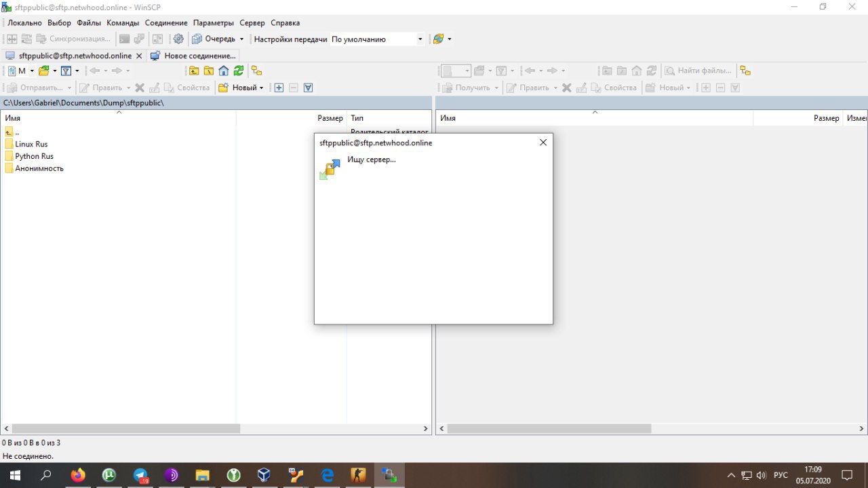The height and width of the screenshot is (488, 868).
Task: Expand the local filter dropdown arrow
Action: pos(77,71)
